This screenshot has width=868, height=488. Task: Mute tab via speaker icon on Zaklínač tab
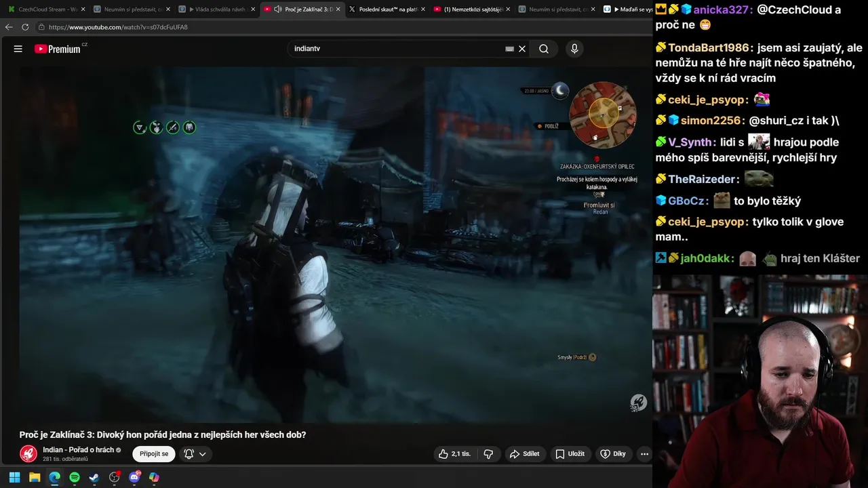pos(278,9)
